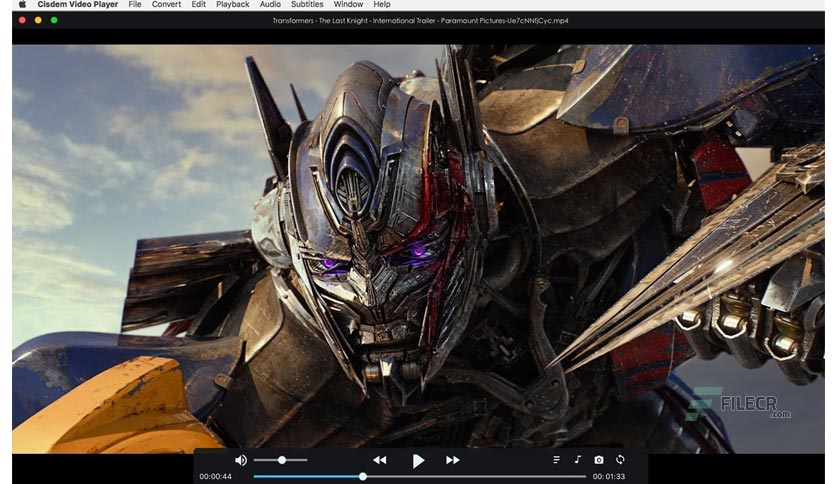Open the Audio menu

coord(270,4)
